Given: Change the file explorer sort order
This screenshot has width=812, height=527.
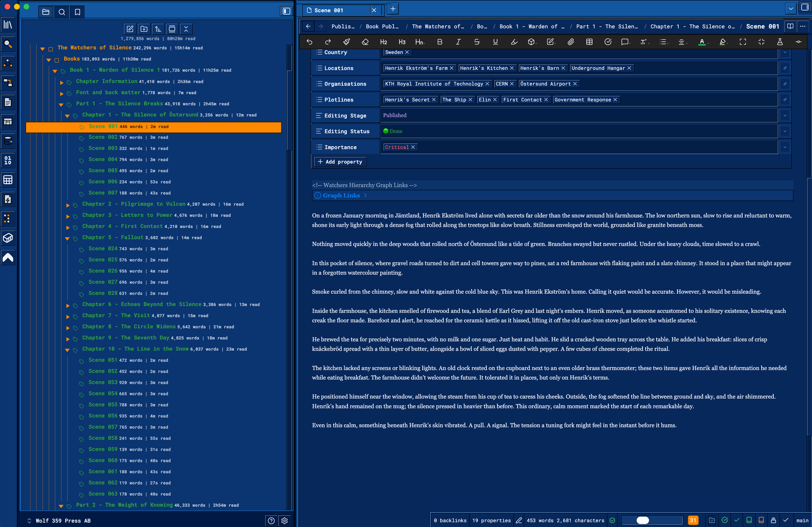Looking at the screenshot, I should click(158, 29).
